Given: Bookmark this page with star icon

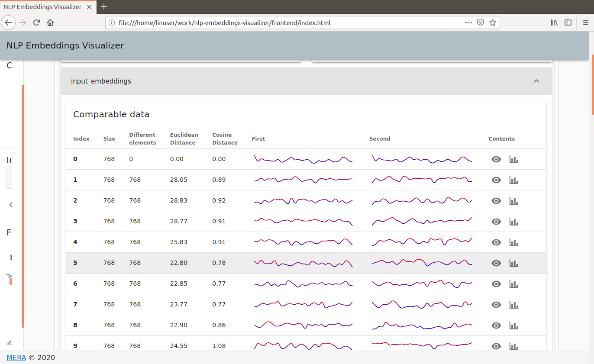Looking at the screenshot, I should (x=492, y=23).
